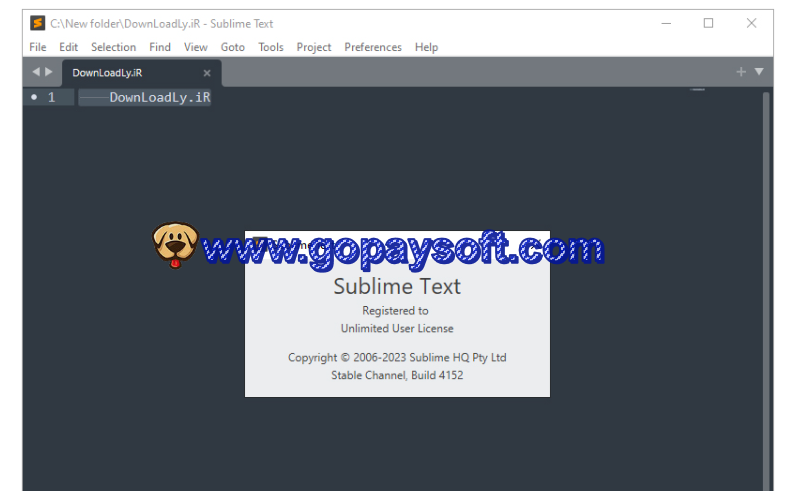The image size is (805, 491).
Task: Open the View menu
Action: [x=196, y=47]
